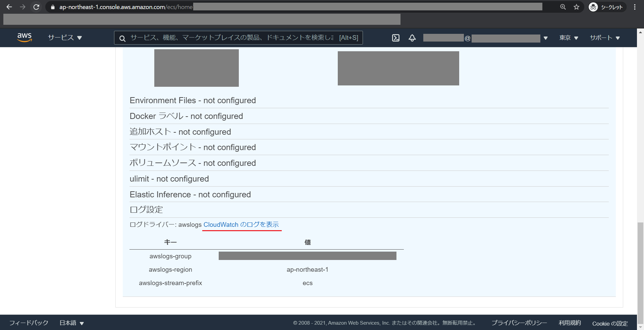
Task: Expand the account dropdown in the header
Action: (546, 38)
